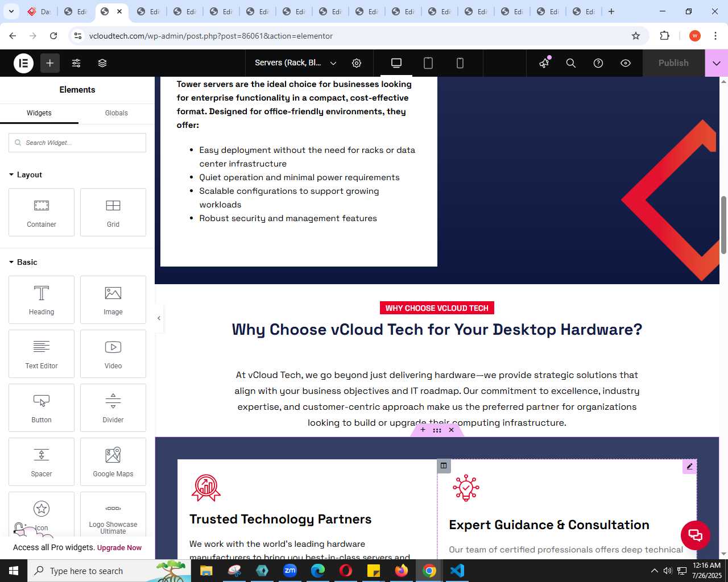Image resolution: width=728 pixels, height=582 pixels.
Task: Open the Servers document title dropdown
Action: (296, 63)
